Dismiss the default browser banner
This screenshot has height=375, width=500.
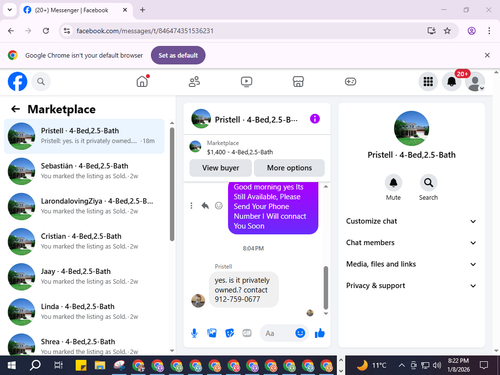487,55
